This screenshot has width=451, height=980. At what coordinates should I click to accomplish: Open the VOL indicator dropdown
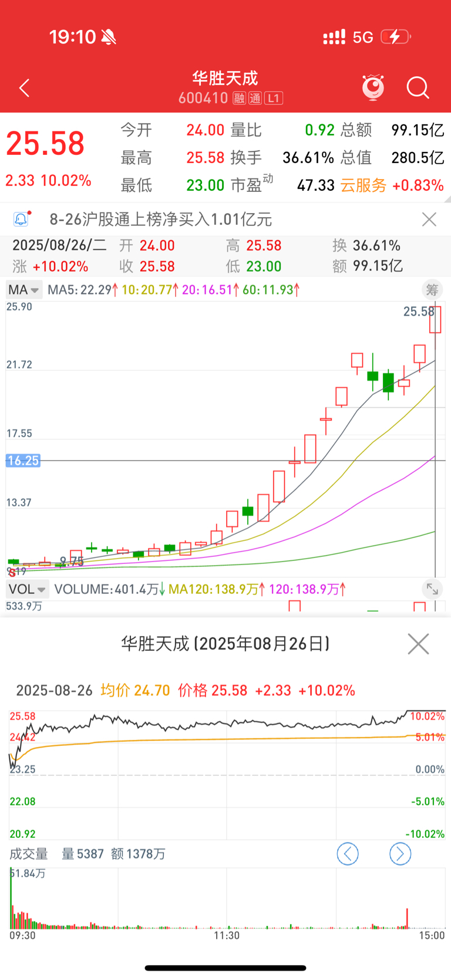click(x=27, y=589)
